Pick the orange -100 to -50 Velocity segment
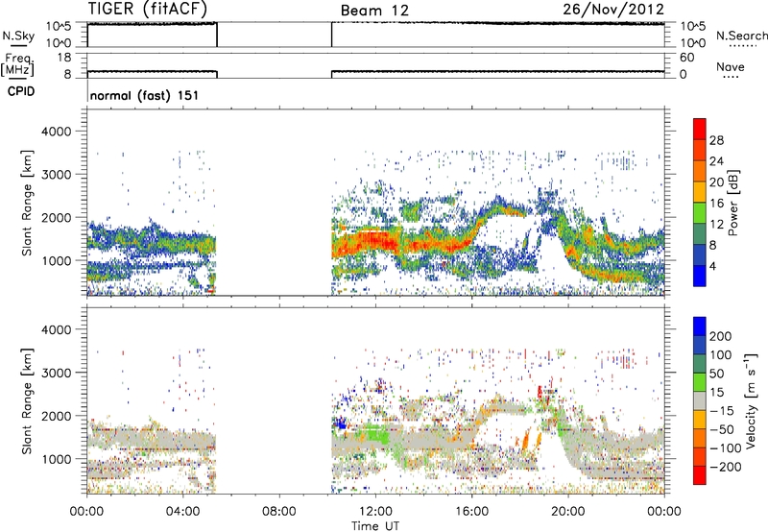768x532 pixels. [x=700, y=439]
